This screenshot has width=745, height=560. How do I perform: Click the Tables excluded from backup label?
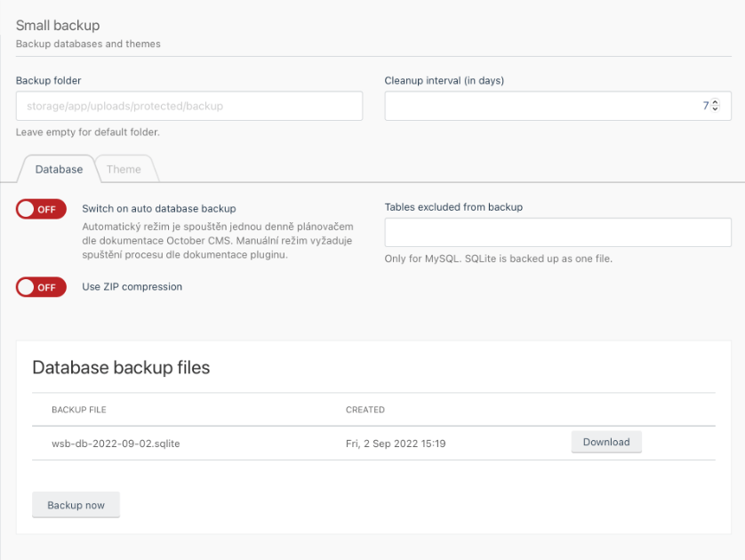(x=453, y=207)
